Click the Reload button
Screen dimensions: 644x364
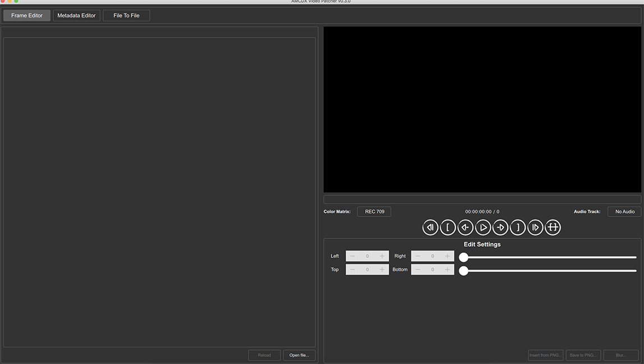point(264,356)
